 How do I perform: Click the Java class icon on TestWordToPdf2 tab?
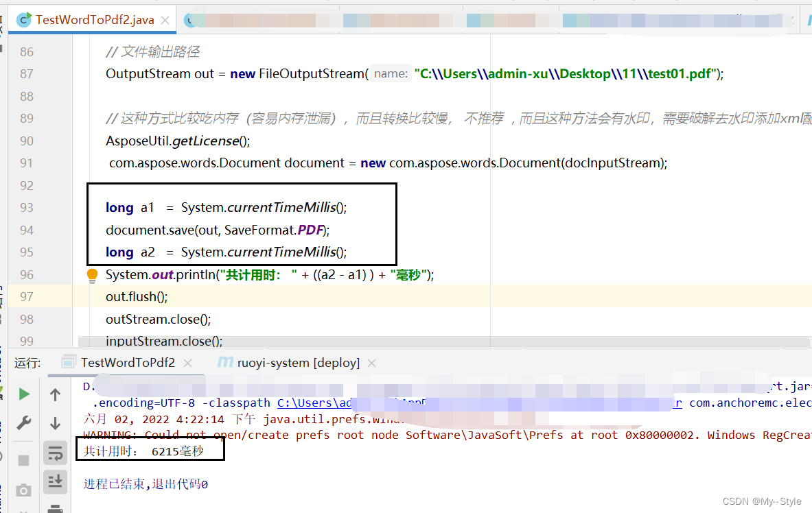pyautogui.click(x=23, y=20)
